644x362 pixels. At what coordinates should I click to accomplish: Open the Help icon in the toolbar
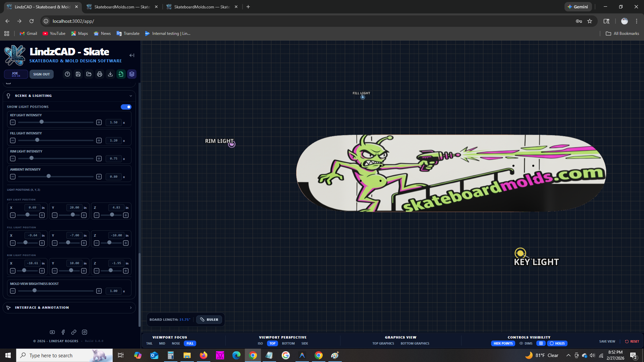point(67,74)
